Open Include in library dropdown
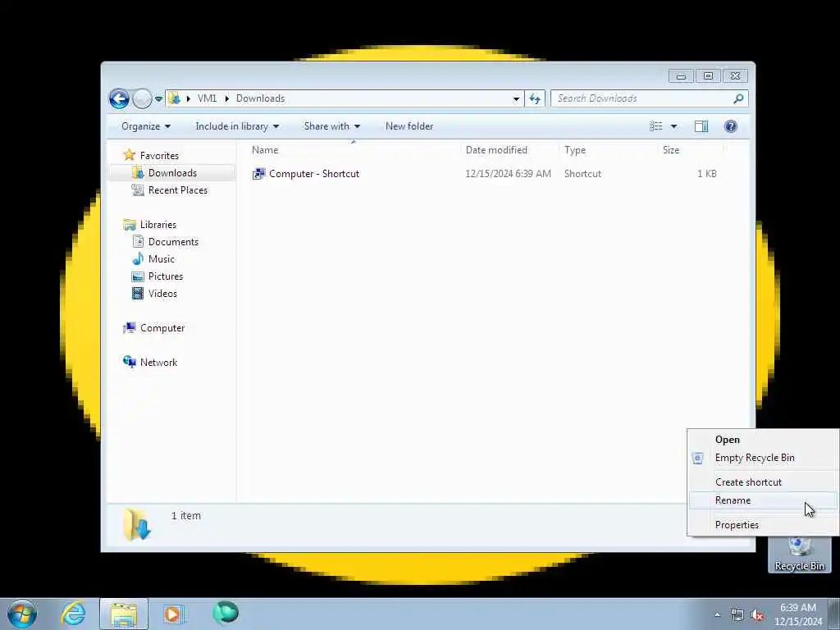 pyautogui.click(x=237, y=126)
